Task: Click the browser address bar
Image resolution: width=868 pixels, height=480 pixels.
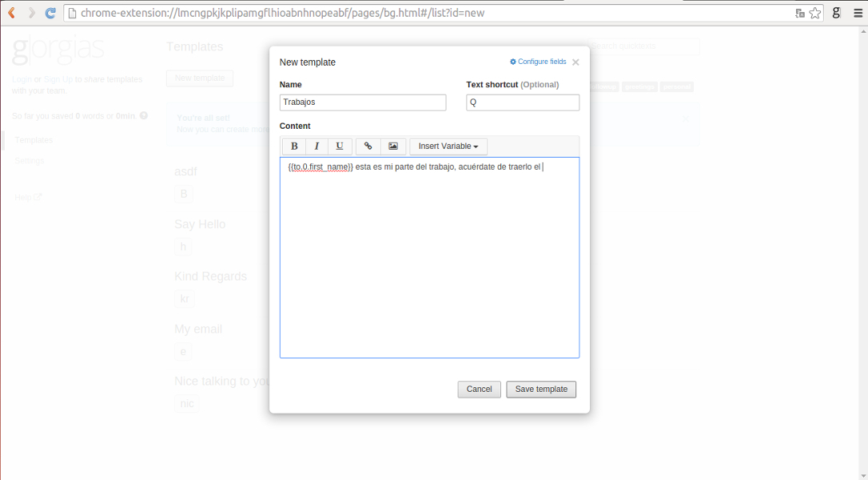Action: pos(432,13)
